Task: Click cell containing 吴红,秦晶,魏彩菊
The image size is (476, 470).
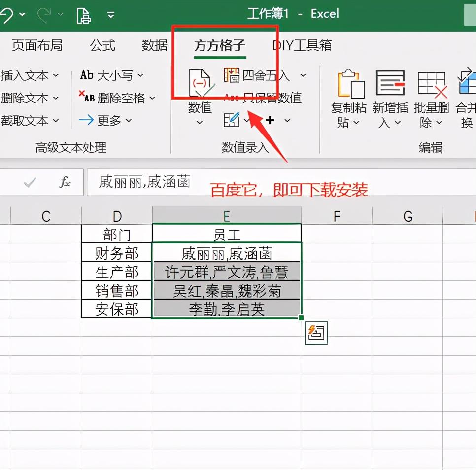Action: point(227,290)
